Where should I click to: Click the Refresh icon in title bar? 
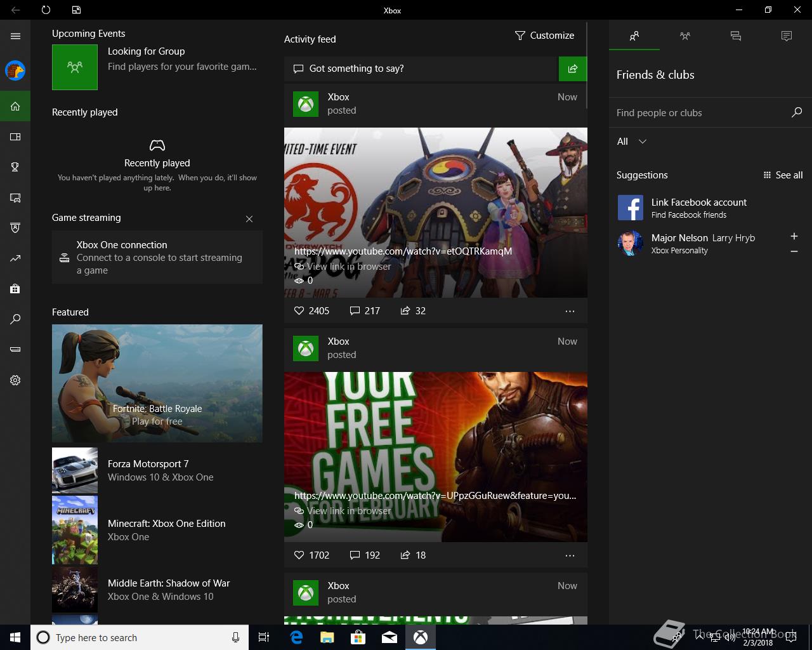(x=46, y=10)
